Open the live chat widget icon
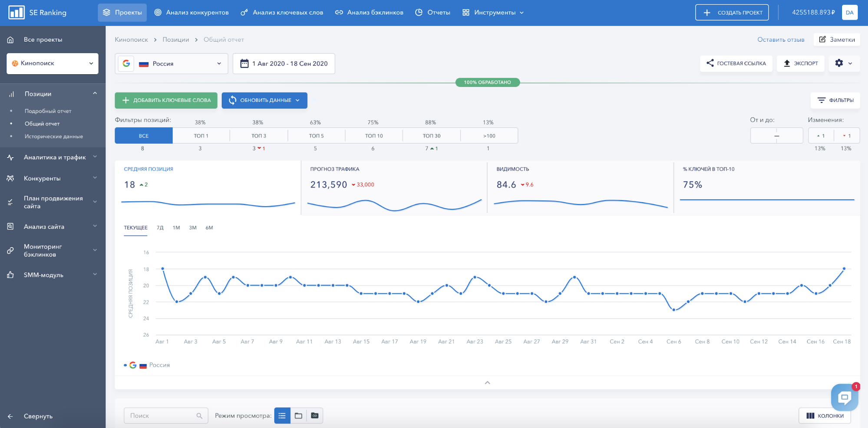Image resolution: width=868 pixels, height=428 pixels. (844, 397)
